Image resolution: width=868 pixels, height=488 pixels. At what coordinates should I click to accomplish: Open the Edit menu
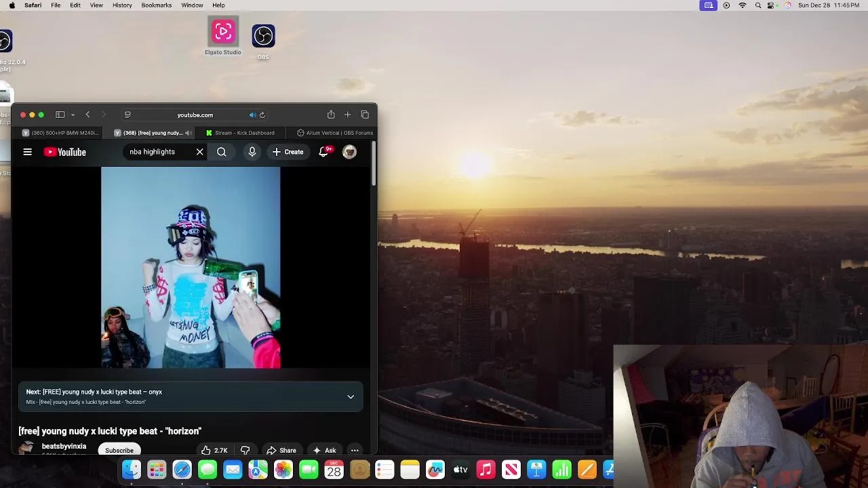tap(75, 5)
